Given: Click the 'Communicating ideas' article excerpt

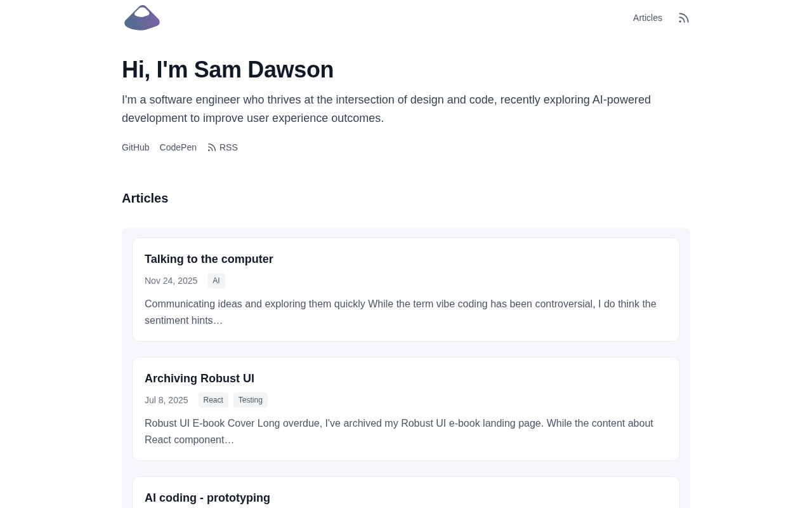Looking at the screenshot, I should 400,312.
